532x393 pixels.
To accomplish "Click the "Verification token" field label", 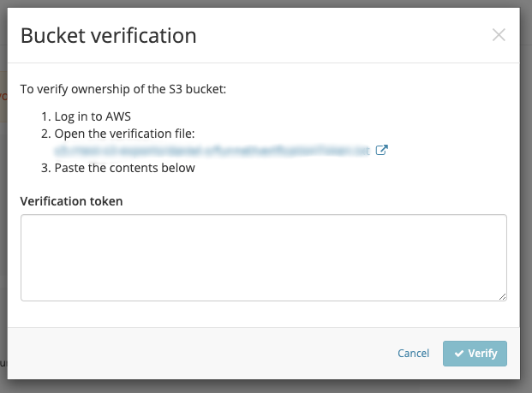I will [x=72, y=201].
